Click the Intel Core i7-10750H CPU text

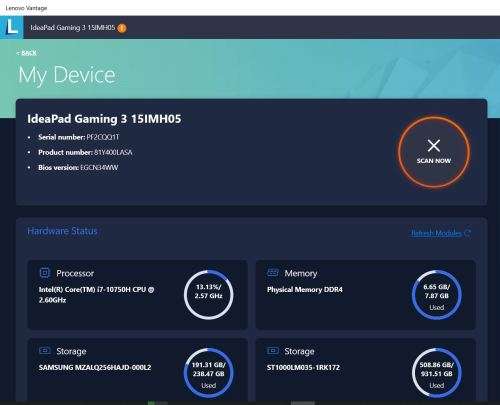coord(96,295)
